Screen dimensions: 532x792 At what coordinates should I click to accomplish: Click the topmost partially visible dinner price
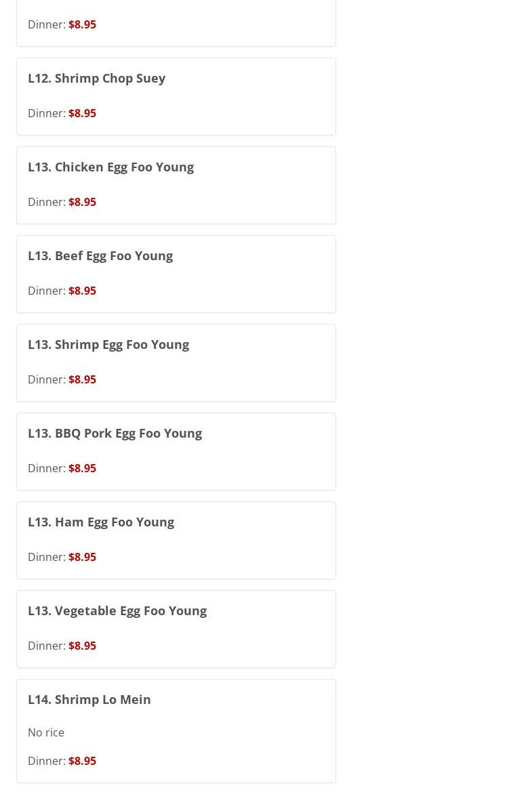(83, 24)
